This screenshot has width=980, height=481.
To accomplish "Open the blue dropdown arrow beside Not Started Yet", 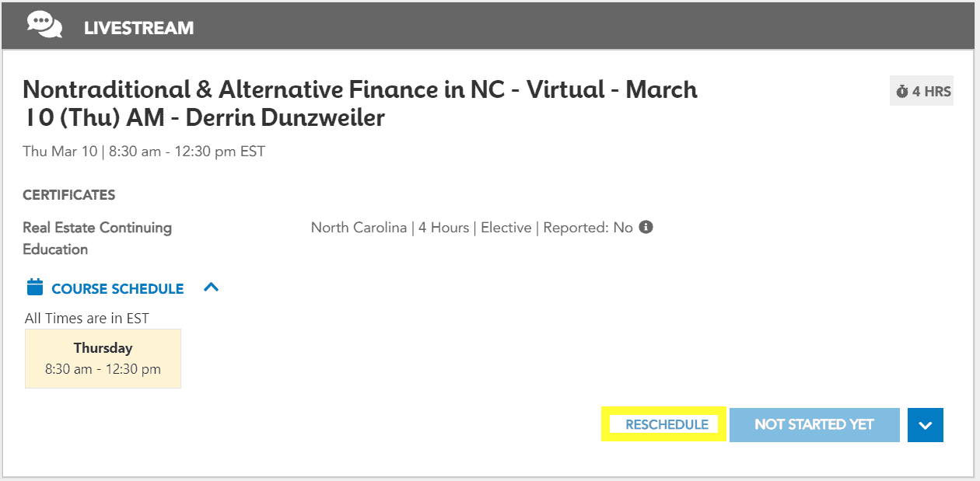I will coord(925,425).
